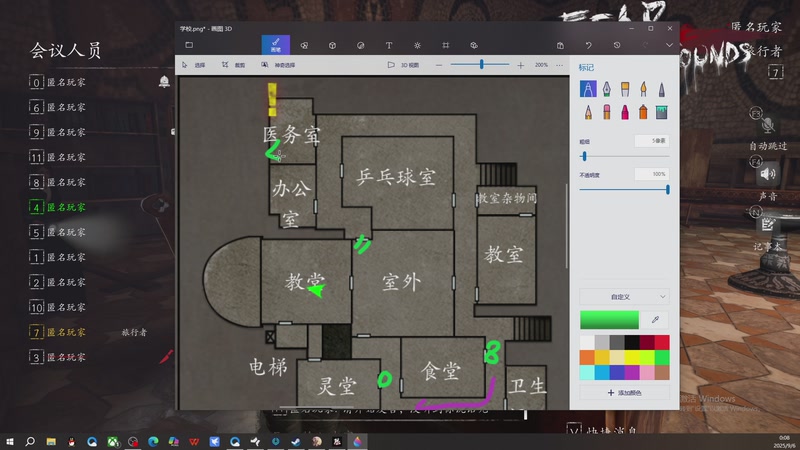Choose the white color swatch
This screenshot has width=800, height=450.
pyautogui.click(x=587, y=342)
